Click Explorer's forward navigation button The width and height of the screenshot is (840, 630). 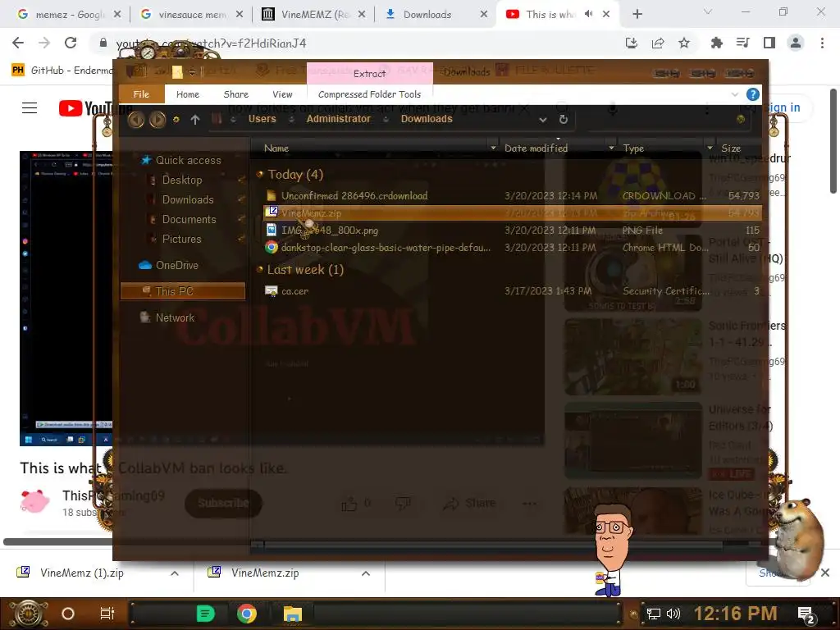157,119
